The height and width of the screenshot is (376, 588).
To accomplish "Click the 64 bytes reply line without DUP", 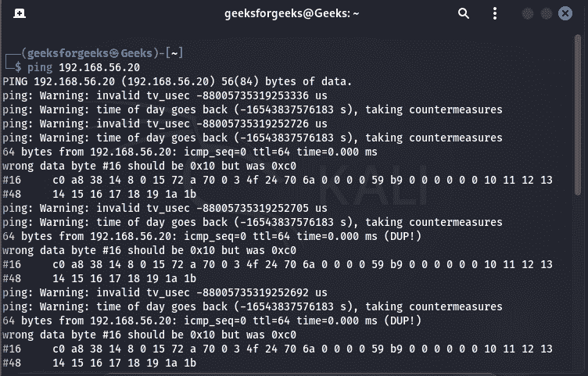I will pos(190,152).
